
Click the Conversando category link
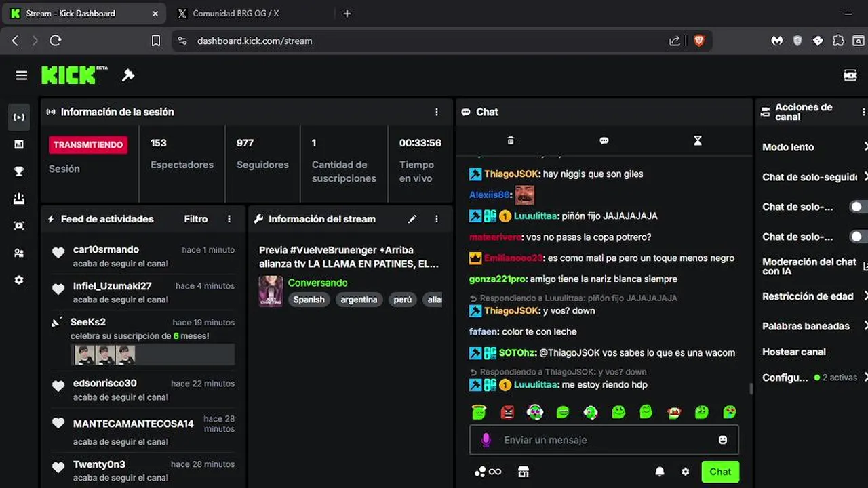(317, 283)
